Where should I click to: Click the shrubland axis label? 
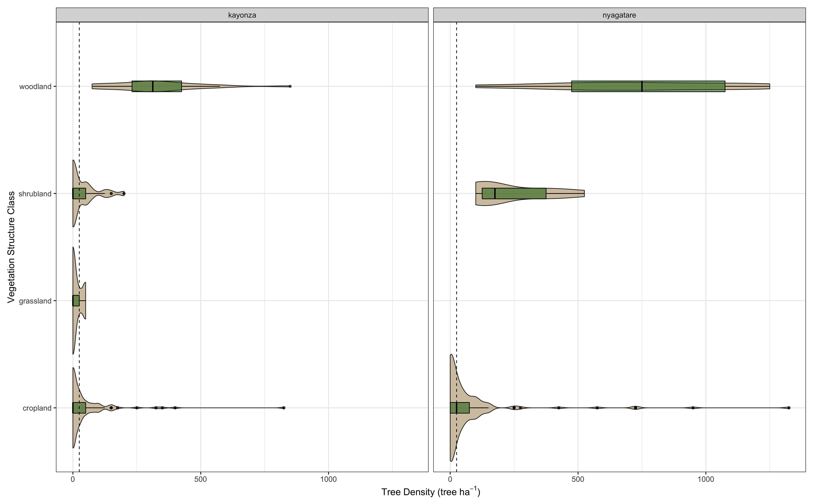tap(35, 194)
